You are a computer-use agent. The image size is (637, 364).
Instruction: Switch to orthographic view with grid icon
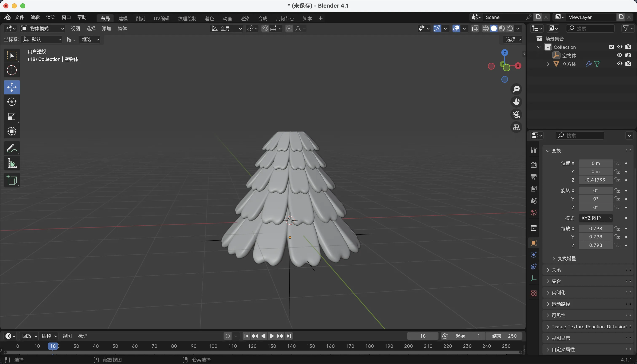pyautogui.click(x=516, y=127)
